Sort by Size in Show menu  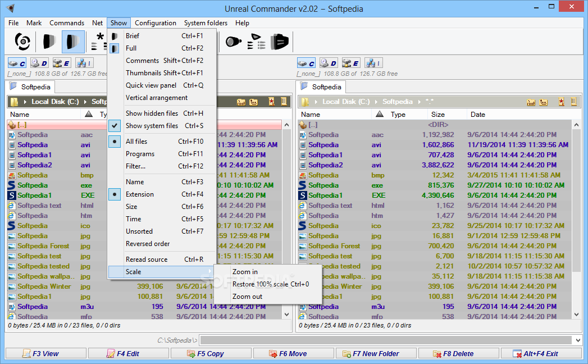click(162, 207)
